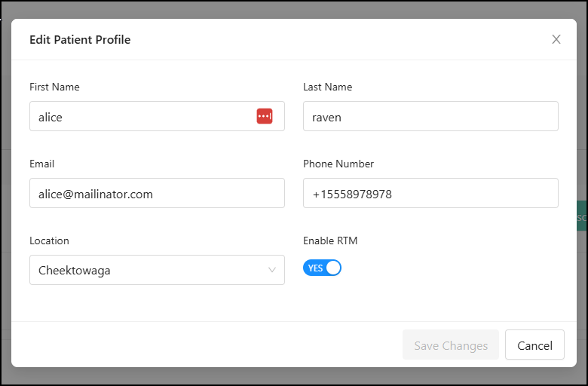The width and height of the screenshot is (588, 386).
Task: Click the Last Name label
Action: pos(327,87)
